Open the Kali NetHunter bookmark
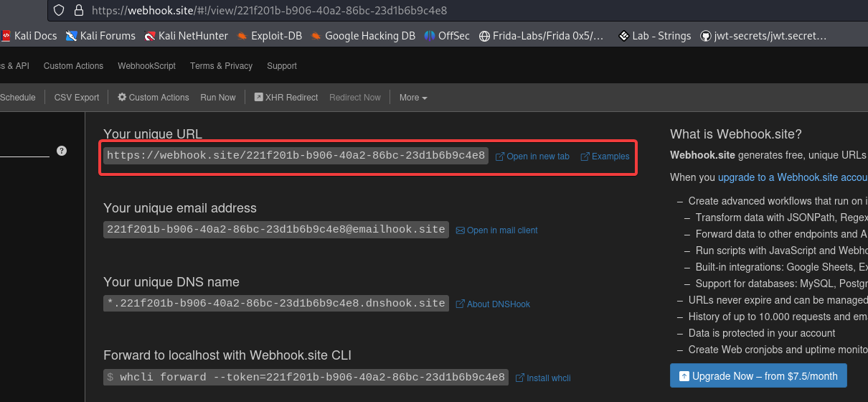The width and height of the screenshot is (868, 402). pyautogui.click(x=186, y=35)
